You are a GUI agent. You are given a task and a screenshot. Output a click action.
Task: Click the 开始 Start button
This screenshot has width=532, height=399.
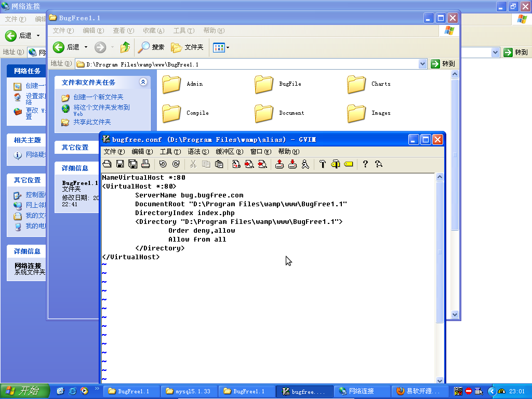(x=25, y=391)
